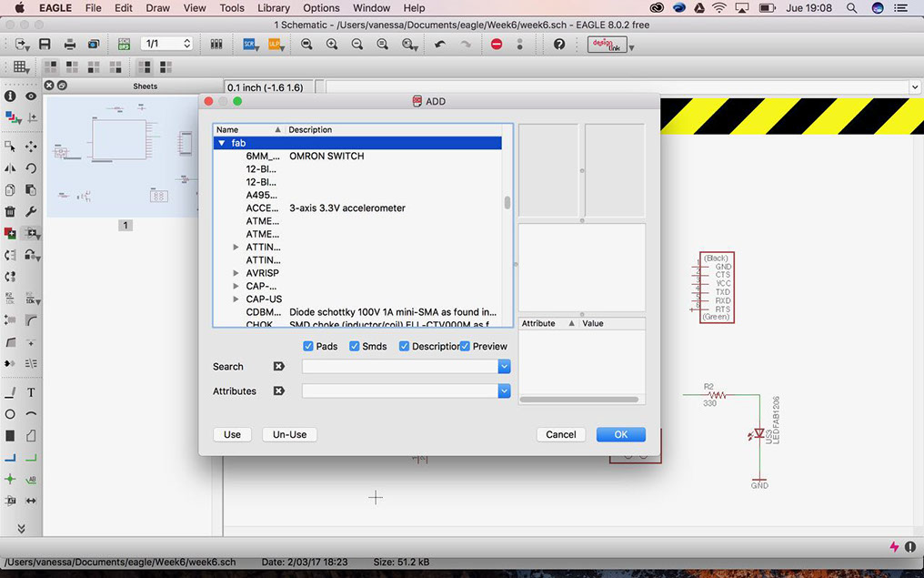Select the Move tool icon
This screenshot has height=578, width=924.
(31, 146)
